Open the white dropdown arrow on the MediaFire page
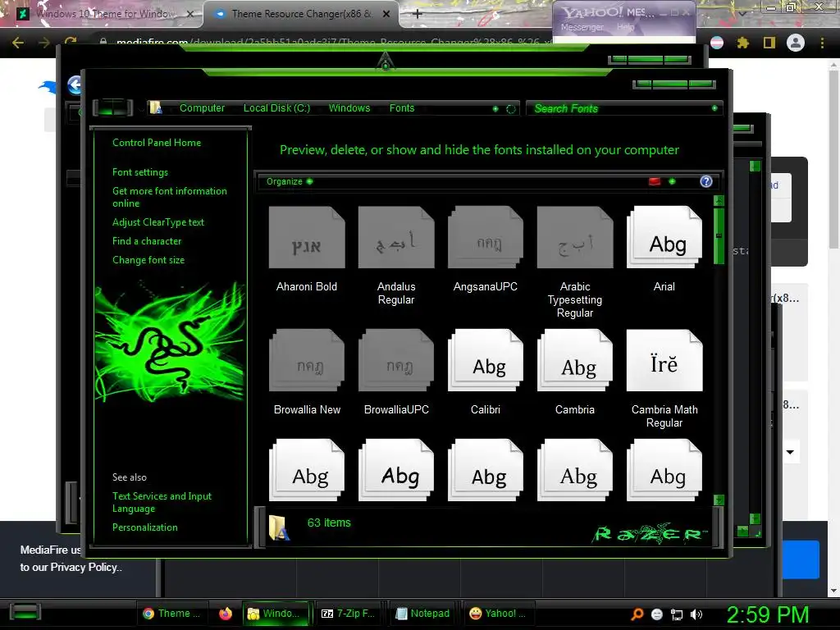840x630 pixels. click(x=790, y=452)
